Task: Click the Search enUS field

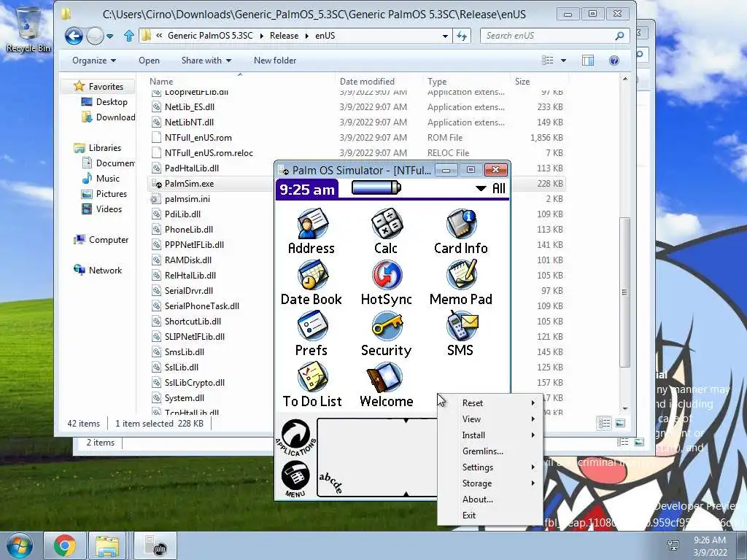Action: (x=555, y=36)
